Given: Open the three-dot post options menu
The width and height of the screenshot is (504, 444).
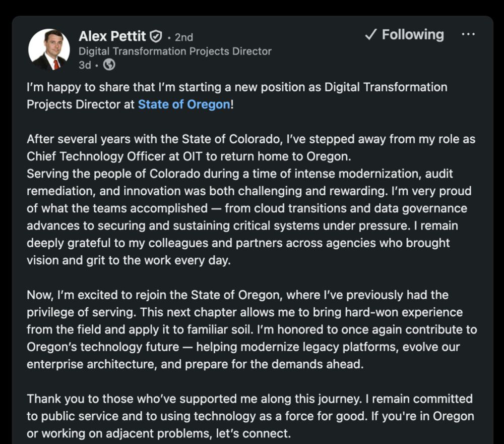Looking at the screenshot, I should coord(468,34).
